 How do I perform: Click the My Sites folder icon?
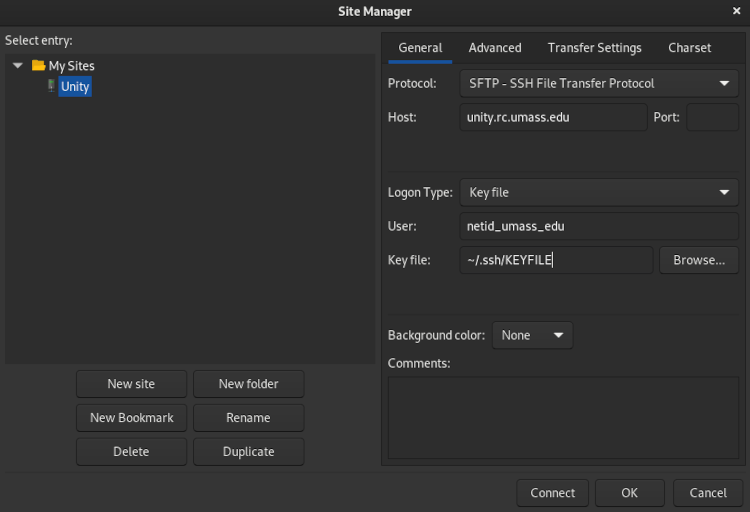coord(38,66)
